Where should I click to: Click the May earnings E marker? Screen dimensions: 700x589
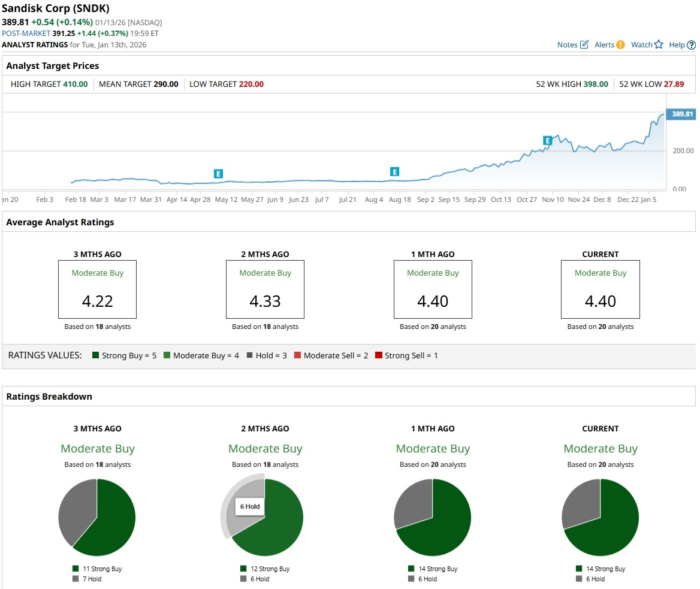pyautogui.click(x=218, y=174)
